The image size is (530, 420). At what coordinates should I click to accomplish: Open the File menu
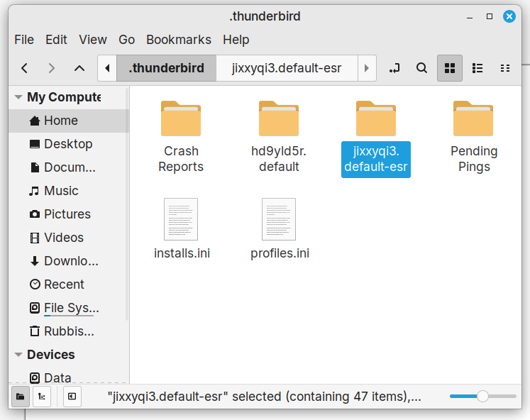(x=24, y=40)
